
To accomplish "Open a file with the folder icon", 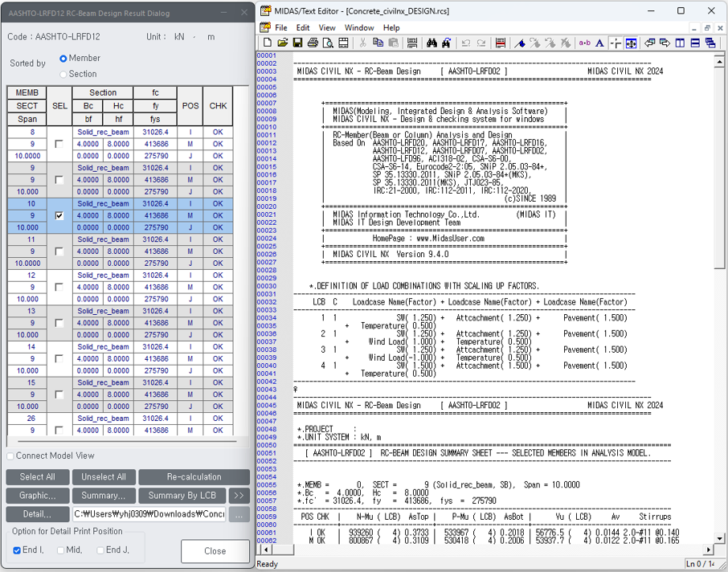I will (282, 43).
